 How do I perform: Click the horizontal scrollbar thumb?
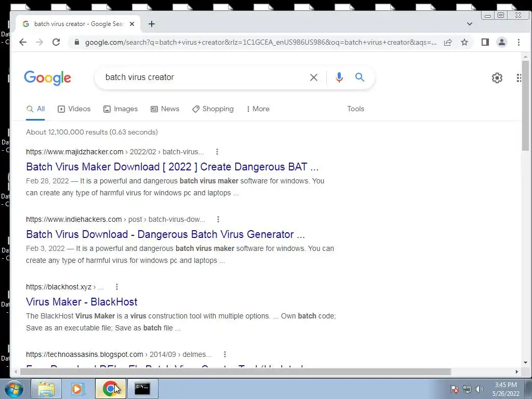click(235, 372)
